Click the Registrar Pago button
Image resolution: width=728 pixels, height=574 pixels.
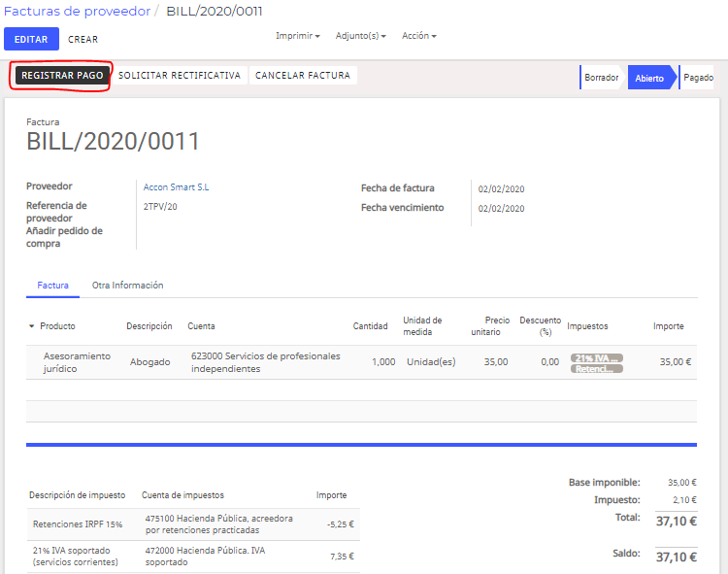[x=62, y=75]
